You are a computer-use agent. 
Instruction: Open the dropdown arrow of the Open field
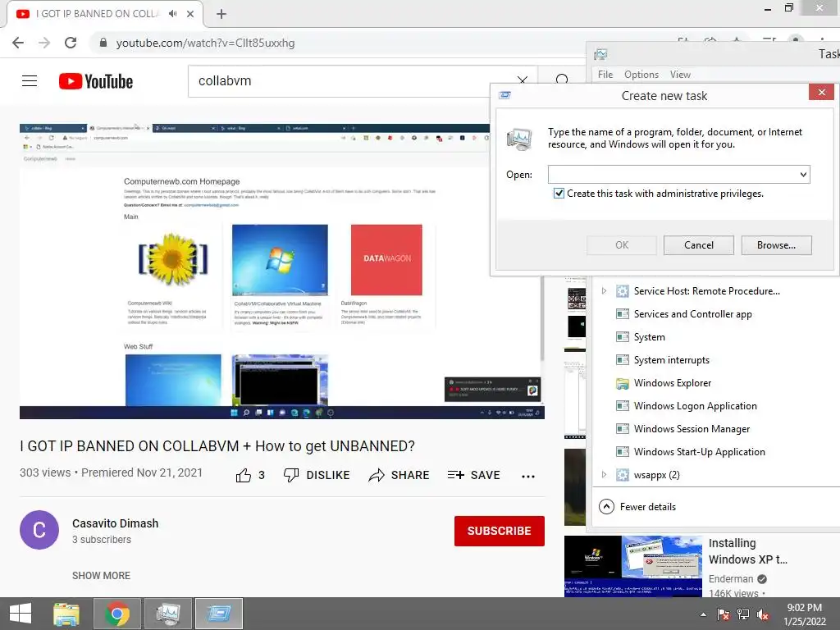[x=803, y=175]
